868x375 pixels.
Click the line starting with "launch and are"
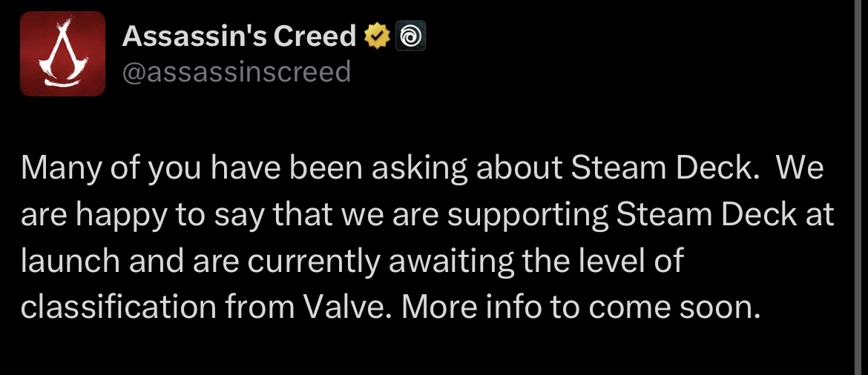(352, 262)
